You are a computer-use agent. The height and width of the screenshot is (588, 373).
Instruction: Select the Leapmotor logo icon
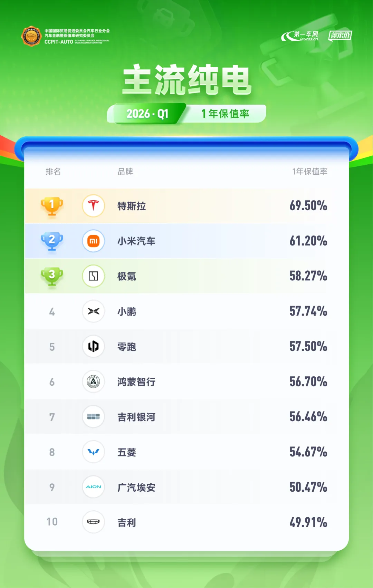pyautogui.click(x=93, y=346)
